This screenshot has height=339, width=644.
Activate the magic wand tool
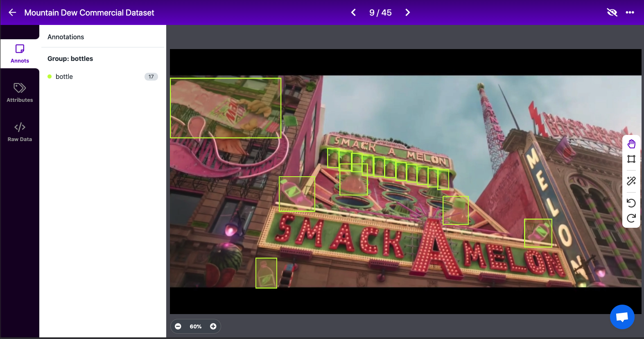click(x=631, y=181)
